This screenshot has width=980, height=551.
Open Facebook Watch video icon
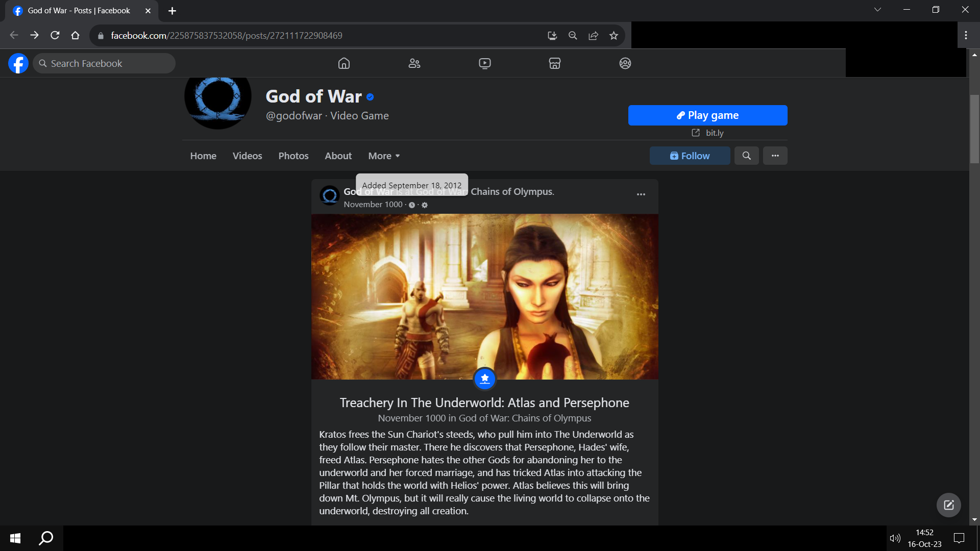point(484,63)
